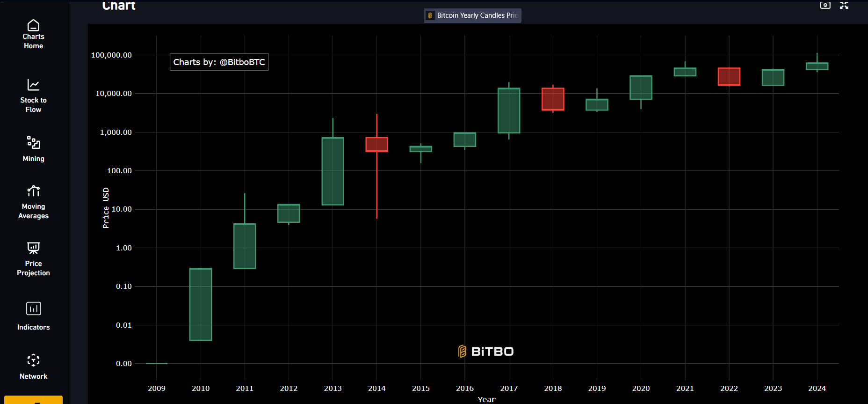Click the red 2014 candle body

pos(376,144)
